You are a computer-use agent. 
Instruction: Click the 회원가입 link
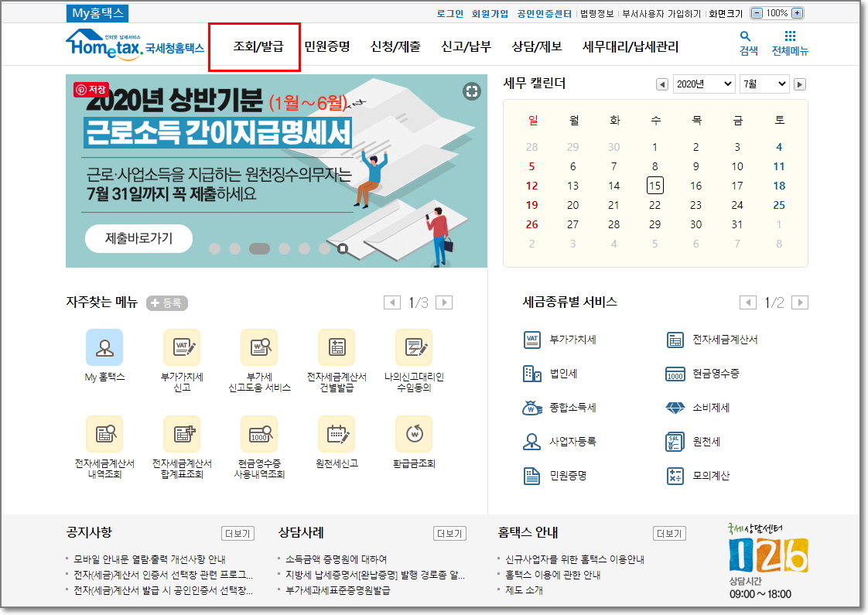click(490, 14)
